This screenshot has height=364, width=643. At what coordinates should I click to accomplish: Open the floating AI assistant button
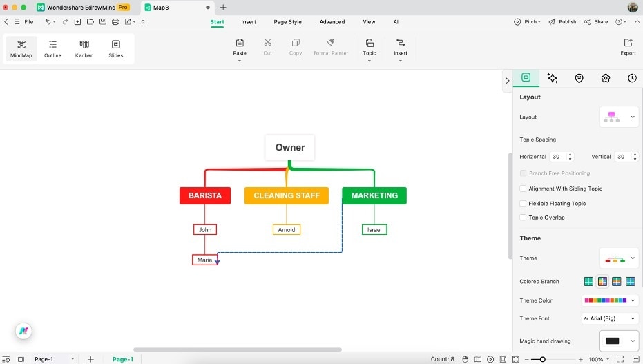[x=23, y=331]
